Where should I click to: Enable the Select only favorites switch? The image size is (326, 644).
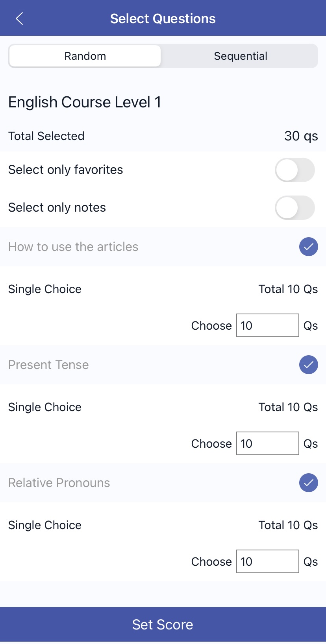tap(295, 170)
